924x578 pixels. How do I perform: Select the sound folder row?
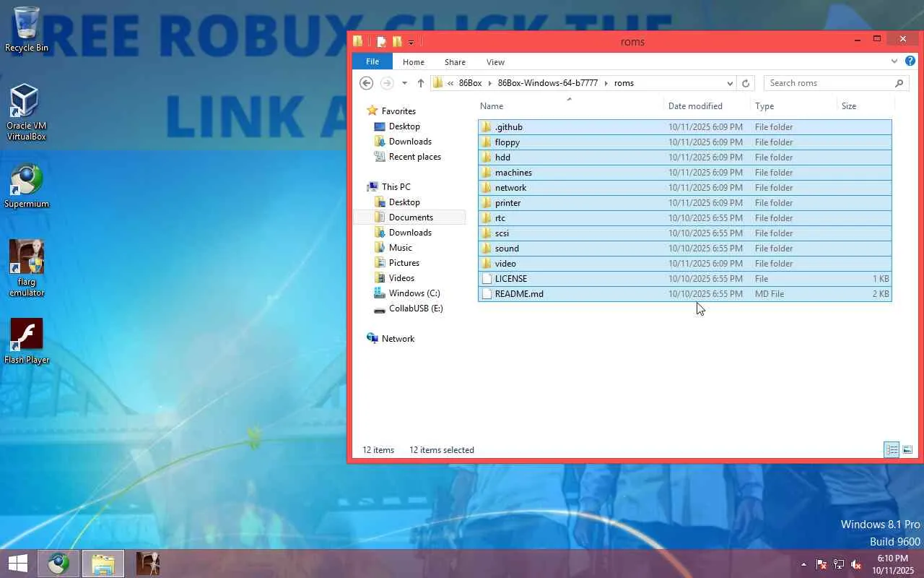click(684, 249)
